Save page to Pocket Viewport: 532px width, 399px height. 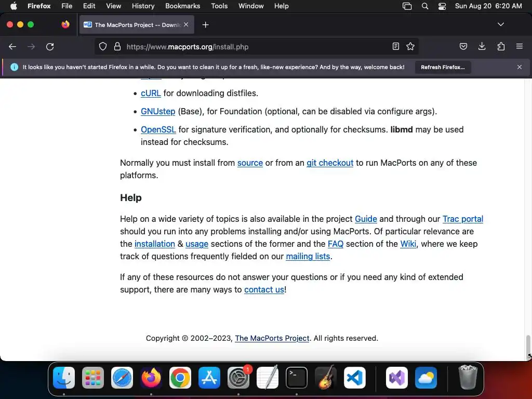[463, 46]
